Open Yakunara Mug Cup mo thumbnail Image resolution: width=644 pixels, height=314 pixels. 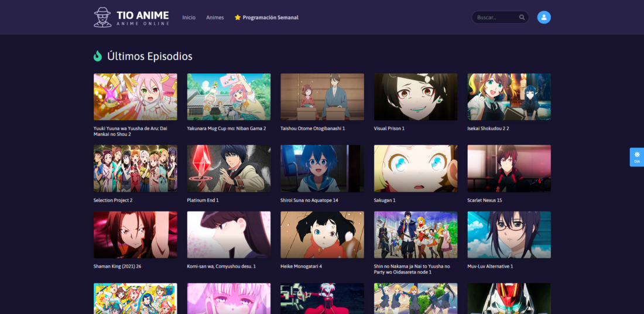pyautogui.click(x=229, y=97)
